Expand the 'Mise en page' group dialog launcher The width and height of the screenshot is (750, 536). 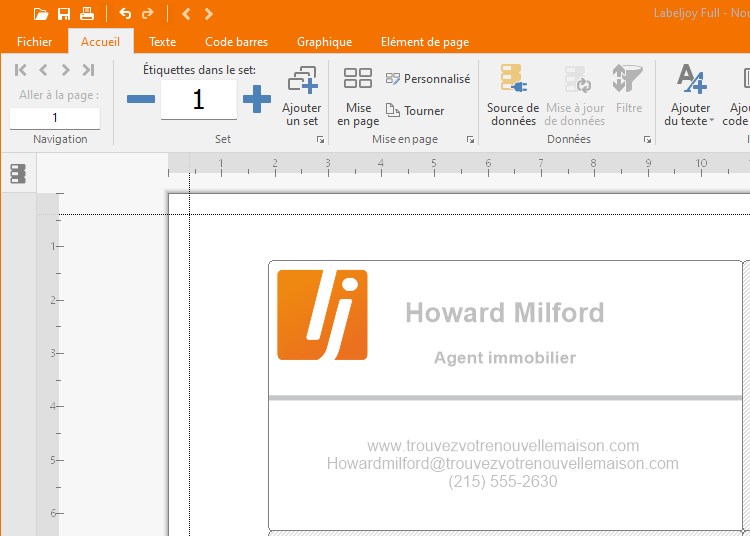tap(471, 140)
